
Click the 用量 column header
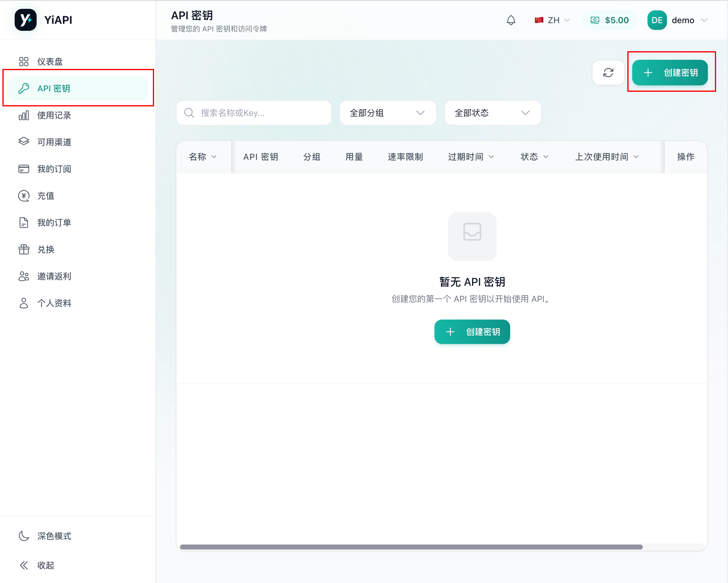click(354, 156)
